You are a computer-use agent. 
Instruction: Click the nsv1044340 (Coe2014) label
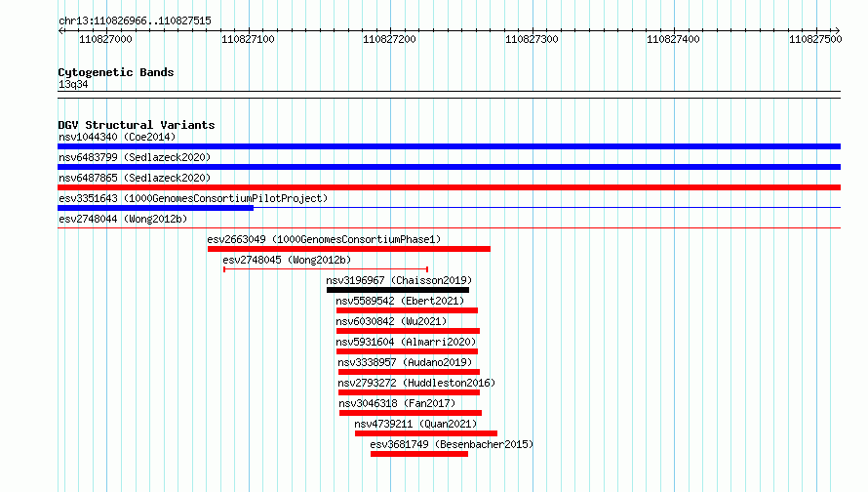[117, 137]
